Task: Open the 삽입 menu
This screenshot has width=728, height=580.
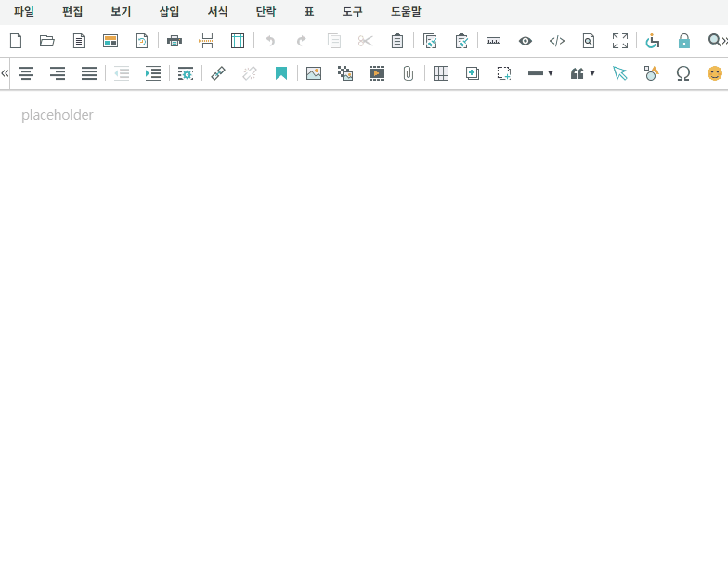Action: click(169, 12)
